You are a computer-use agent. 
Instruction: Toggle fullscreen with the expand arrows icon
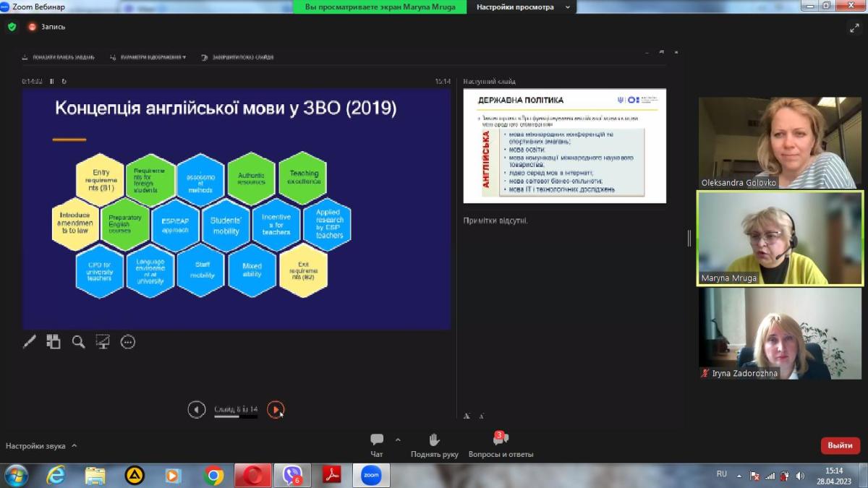point(854,27)
